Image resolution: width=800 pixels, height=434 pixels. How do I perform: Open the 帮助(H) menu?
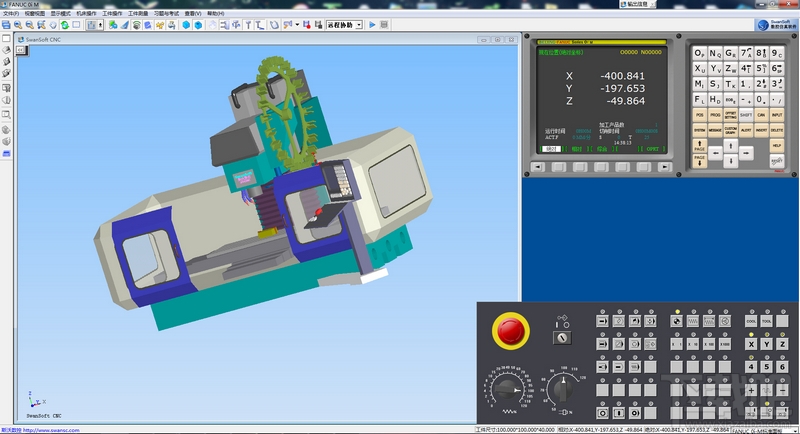(215, 14)
